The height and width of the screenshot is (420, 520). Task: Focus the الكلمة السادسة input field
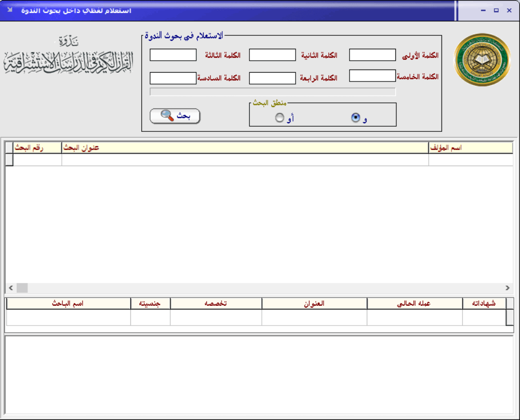point(173,78)
